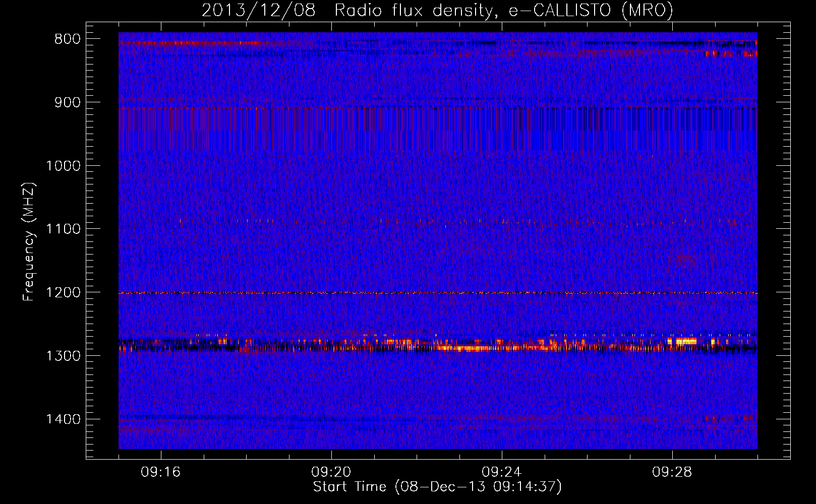The height and width of the screenshot is (504, 816).
Task: Click the 1400 frequency tick label
Action: (x=63, y=419)
